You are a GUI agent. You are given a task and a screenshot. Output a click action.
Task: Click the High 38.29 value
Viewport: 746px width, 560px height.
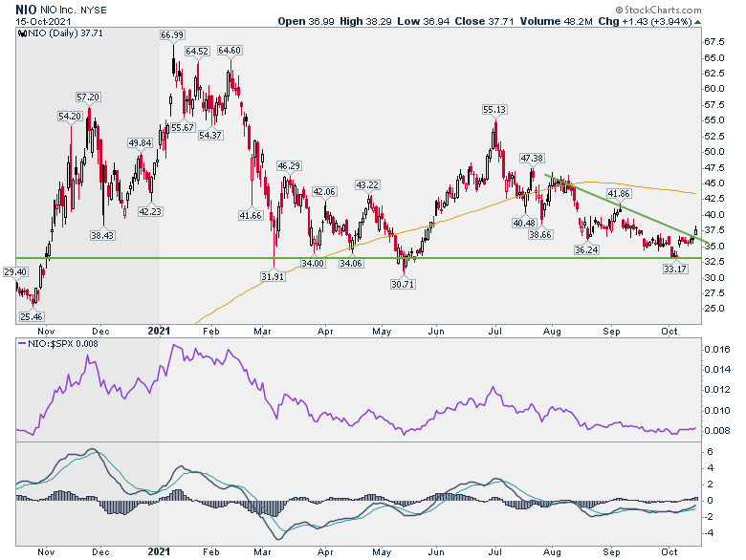(365, 21)
